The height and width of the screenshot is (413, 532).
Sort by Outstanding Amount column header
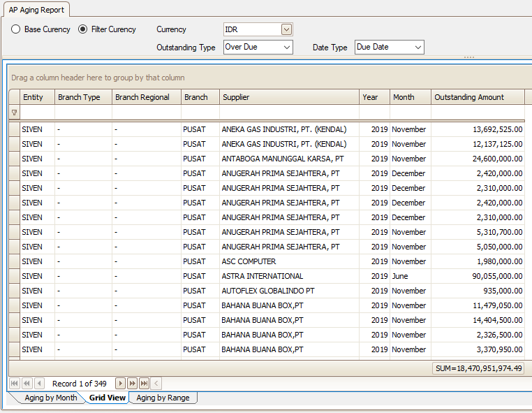click(x=478, y=97)
